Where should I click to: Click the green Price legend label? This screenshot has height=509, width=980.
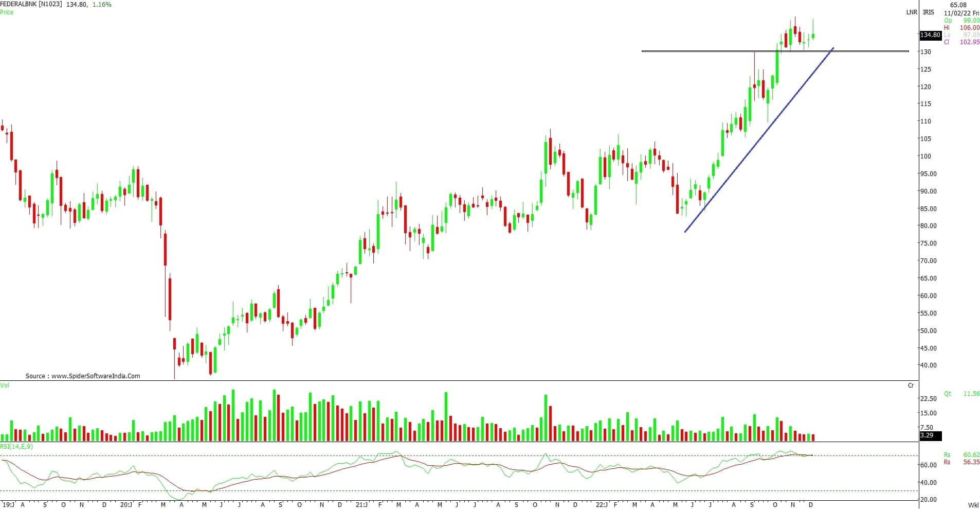[7, 12]
